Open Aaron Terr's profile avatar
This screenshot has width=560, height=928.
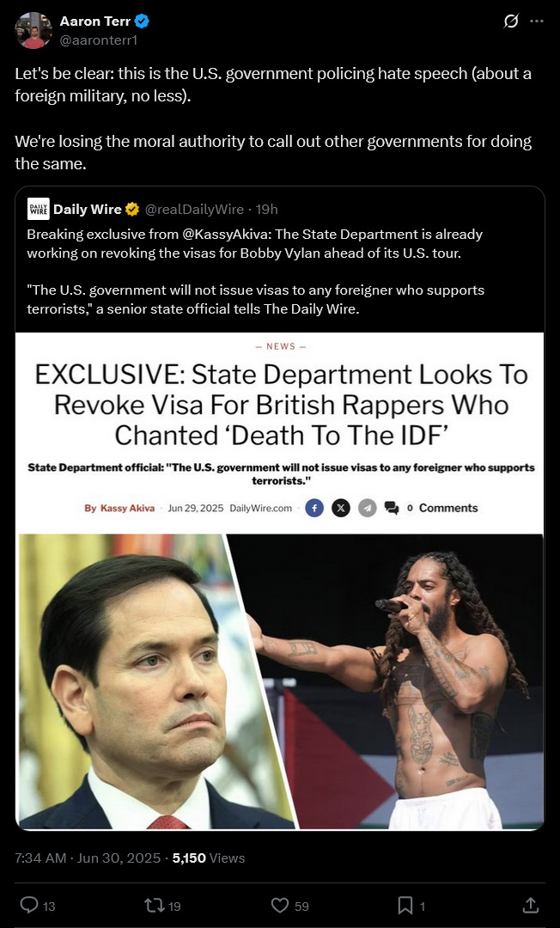click(x=33, y=30)
